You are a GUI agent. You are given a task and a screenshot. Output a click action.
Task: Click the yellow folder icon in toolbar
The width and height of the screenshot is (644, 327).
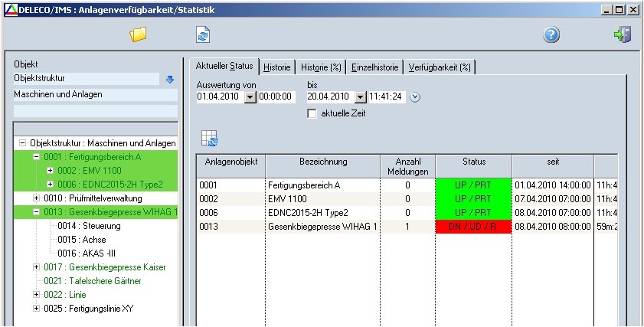[x=138, y=34]
